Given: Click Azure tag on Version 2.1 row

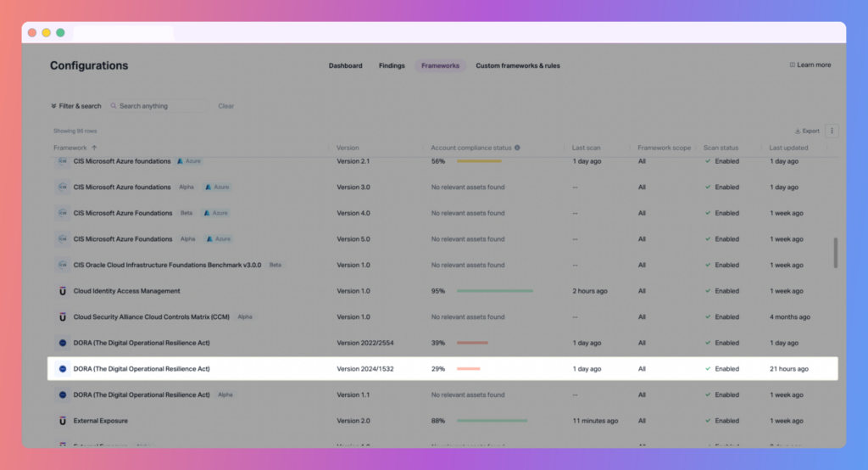Looking at the screenshot, I should click(x=189, y=161).
